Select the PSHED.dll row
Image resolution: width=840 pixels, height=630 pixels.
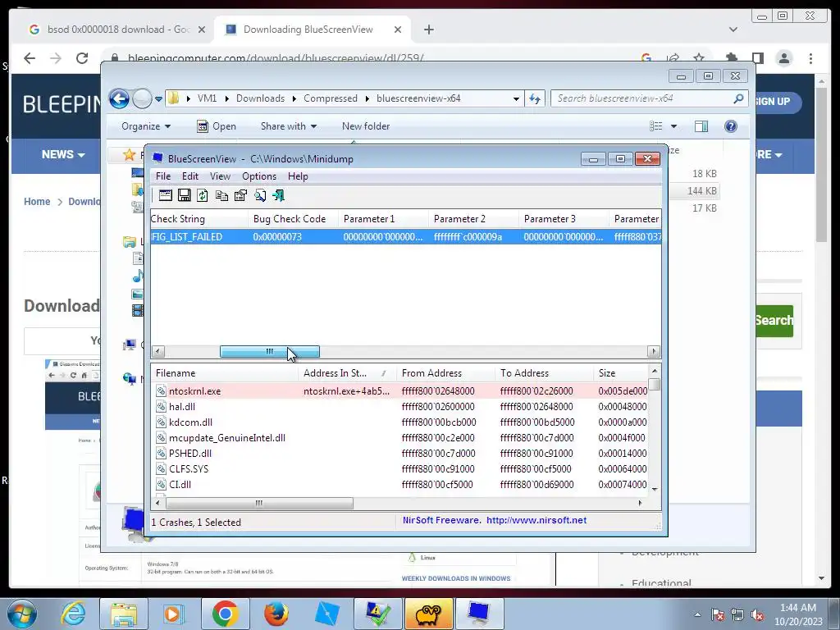click(400, 453)
